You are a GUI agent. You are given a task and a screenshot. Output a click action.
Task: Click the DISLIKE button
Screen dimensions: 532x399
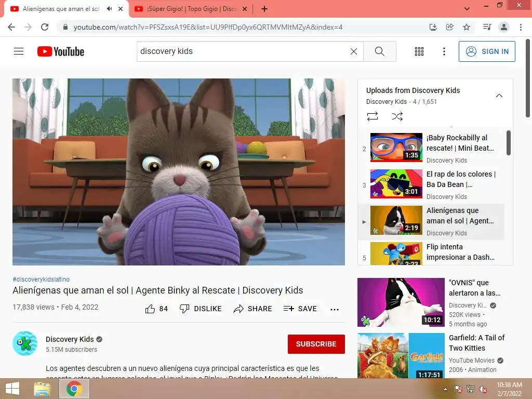point(200,309)
